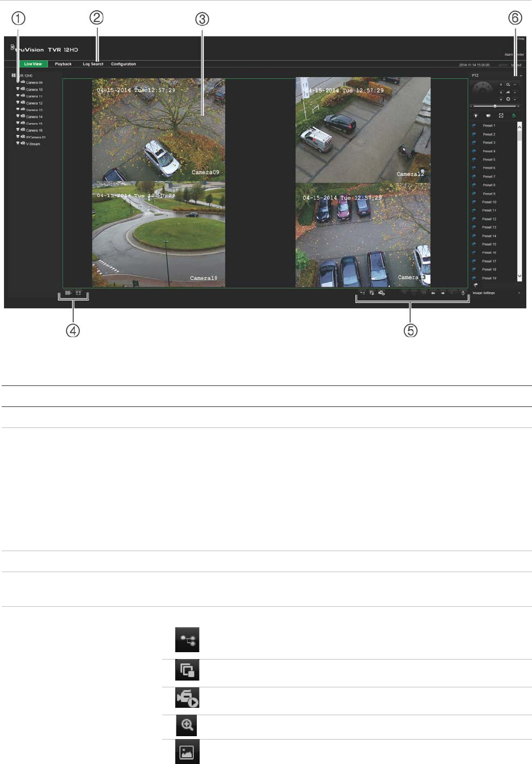This screenshot has height=764, width=532.
Task: Click the camera icon beside Camera 09
Action: [23, 82]
